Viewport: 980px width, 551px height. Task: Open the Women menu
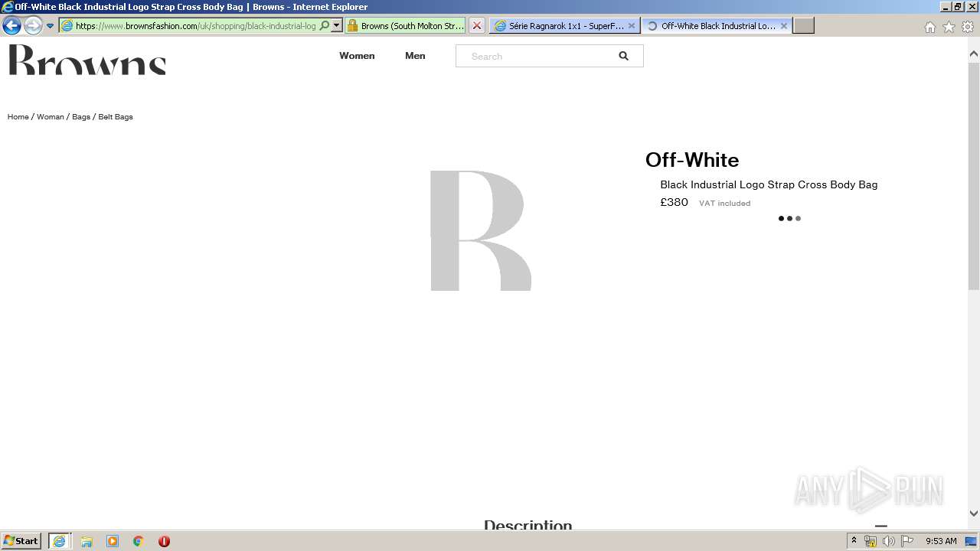[x=357, y=56]
